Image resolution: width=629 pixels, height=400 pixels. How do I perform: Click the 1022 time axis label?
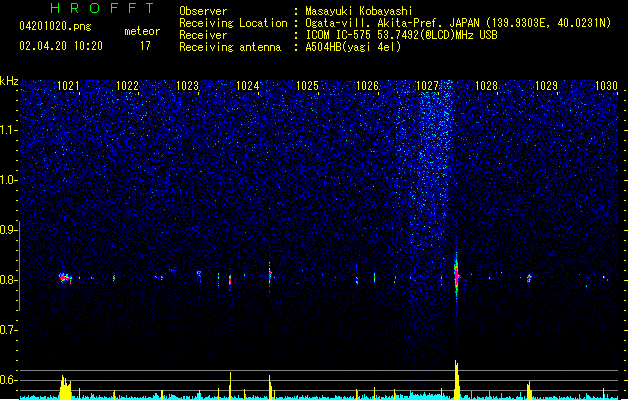pos(127,86)
